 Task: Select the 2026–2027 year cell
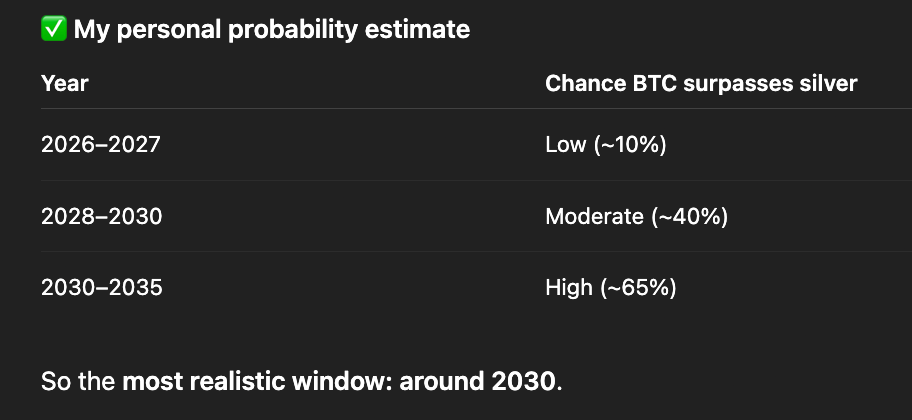(x=101, y=145)
